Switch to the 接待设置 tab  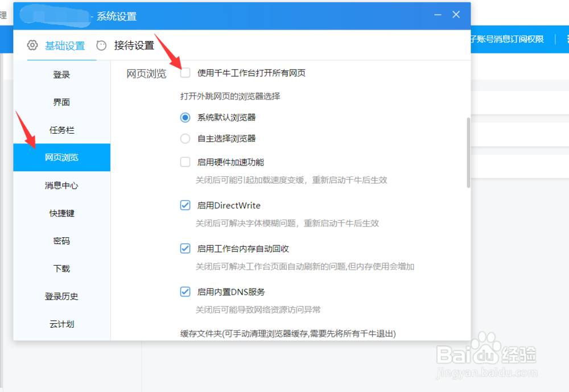[134, 46]
